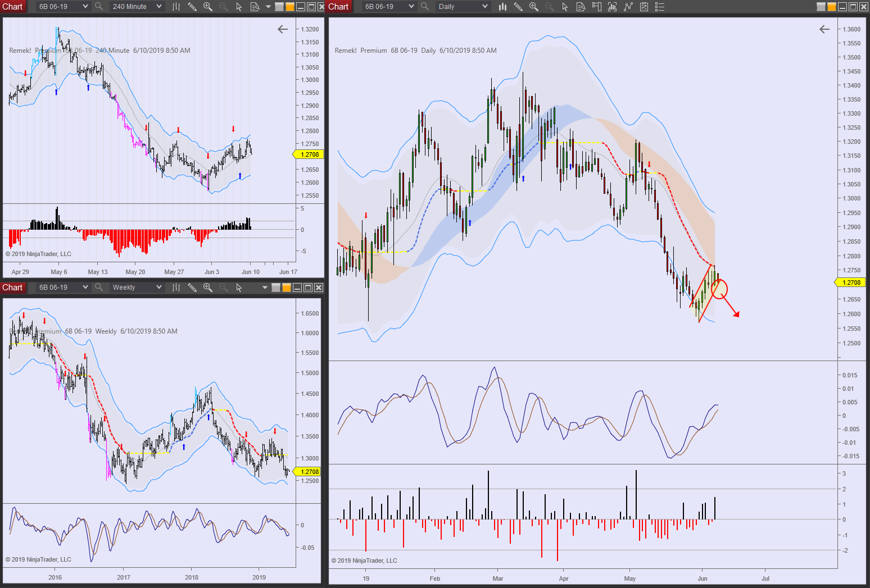Select Chart tab of Daily window
870x588 pixels.
(x=338, y=6)
